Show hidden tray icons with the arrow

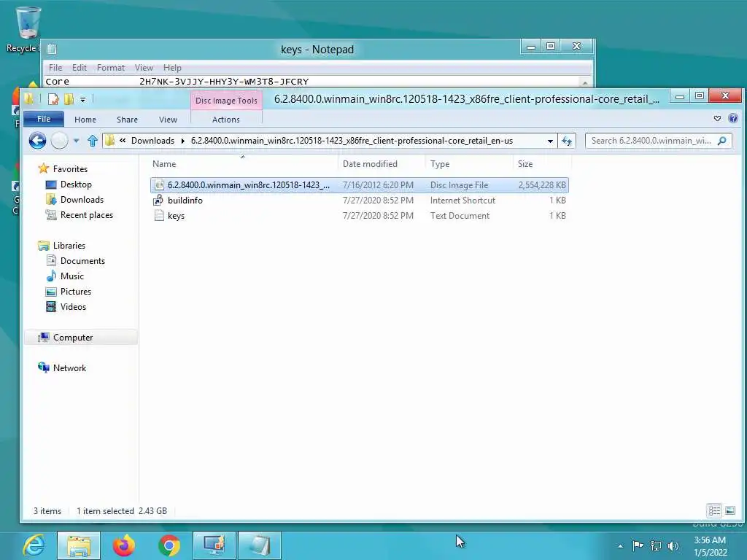pos(620,546)
